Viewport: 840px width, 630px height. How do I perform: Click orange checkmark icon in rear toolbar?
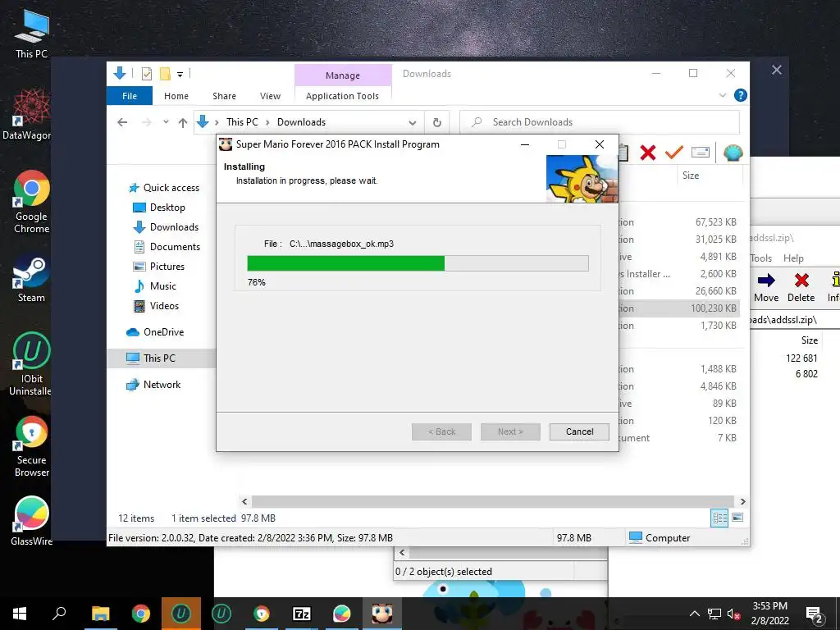click(674, 153)
